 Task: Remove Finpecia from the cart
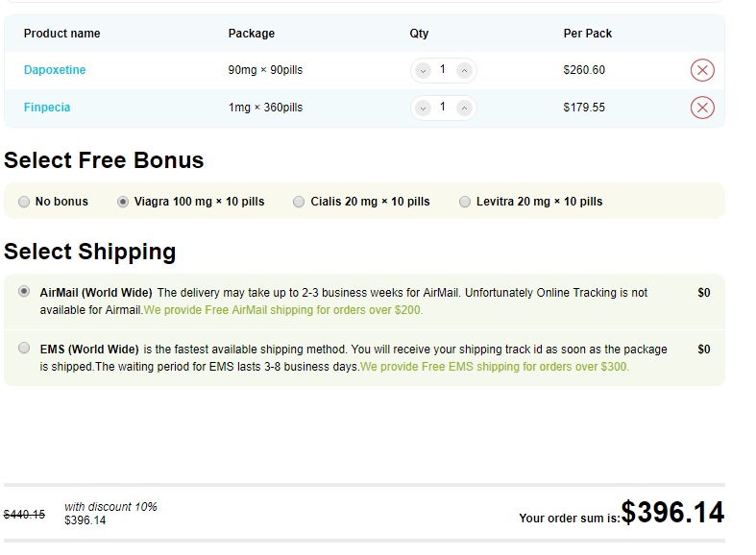click(x=702, y=108)
